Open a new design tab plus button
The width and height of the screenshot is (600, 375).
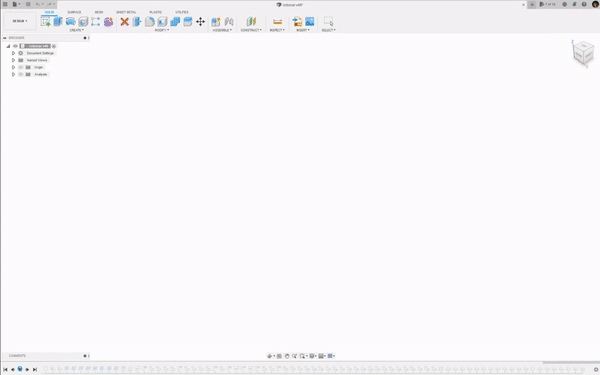pos(532,4)
